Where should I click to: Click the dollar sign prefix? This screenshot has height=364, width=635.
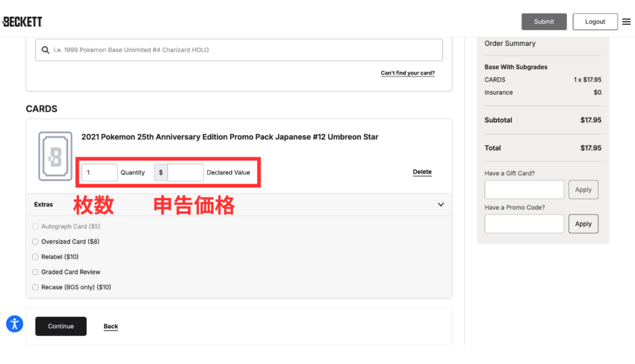[x=161, y=172]
